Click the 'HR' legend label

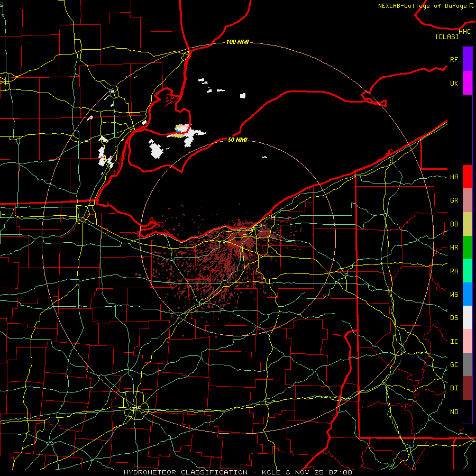(454, 248)
